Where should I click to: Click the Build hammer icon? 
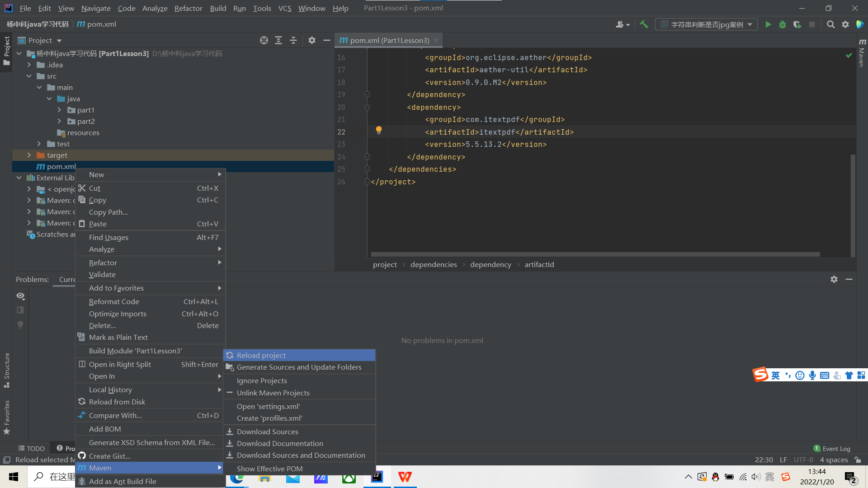click(x=644, y=24)
